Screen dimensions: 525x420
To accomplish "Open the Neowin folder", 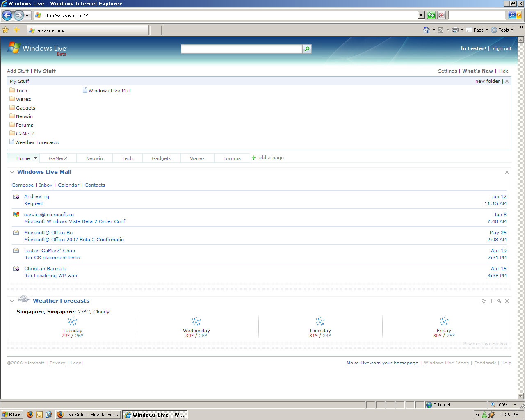I will (21, 116).
